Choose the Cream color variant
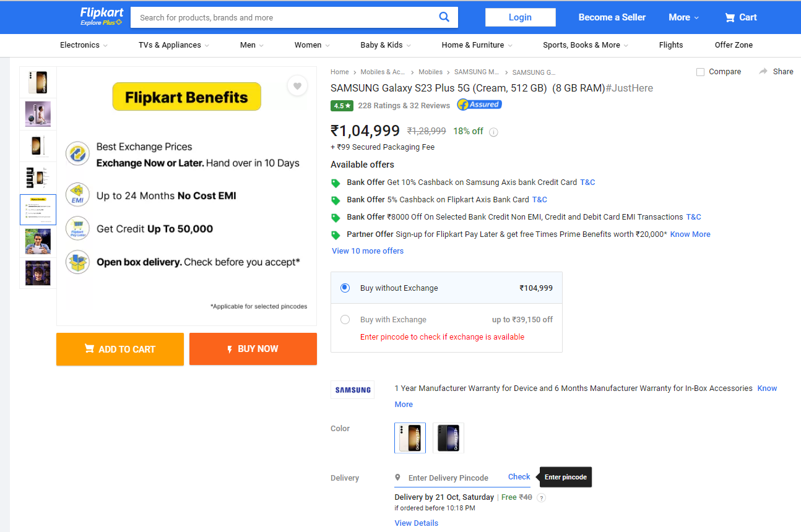The image size is (801, 532). point(410,438)
